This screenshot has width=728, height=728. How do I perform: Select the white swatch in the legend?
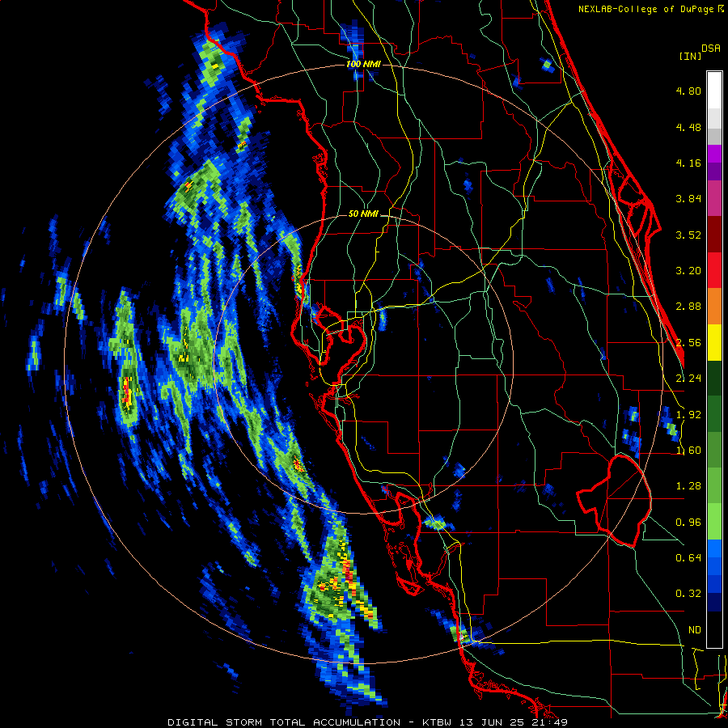tap(714, 90)
